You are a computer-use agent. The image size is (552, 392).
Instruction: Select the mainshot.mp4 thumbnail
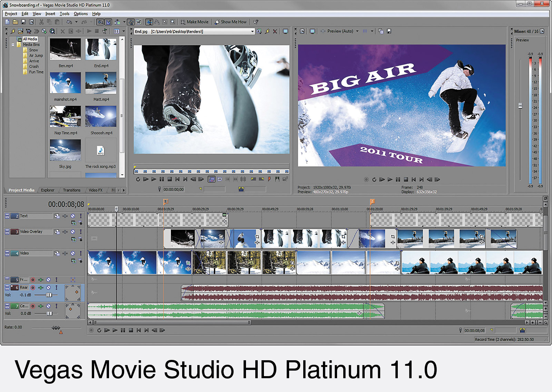pyautogui.click(x=65, y=83)
